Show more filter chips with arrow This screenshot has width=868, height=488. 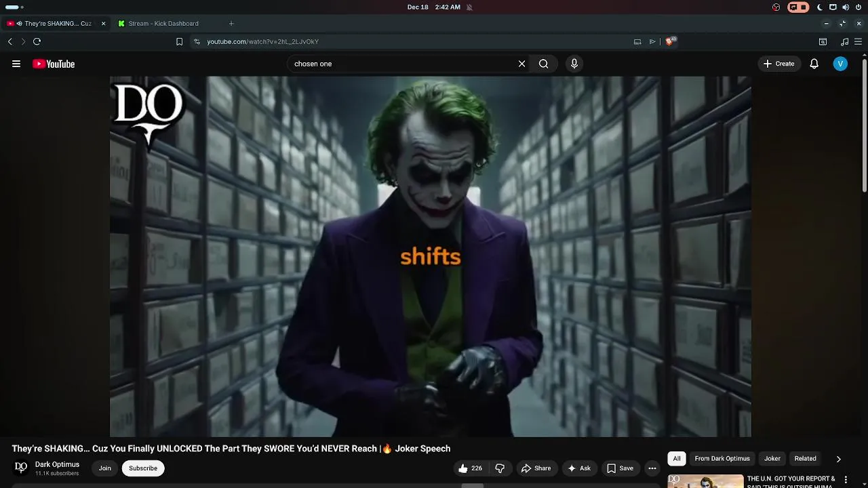(838, 459)
